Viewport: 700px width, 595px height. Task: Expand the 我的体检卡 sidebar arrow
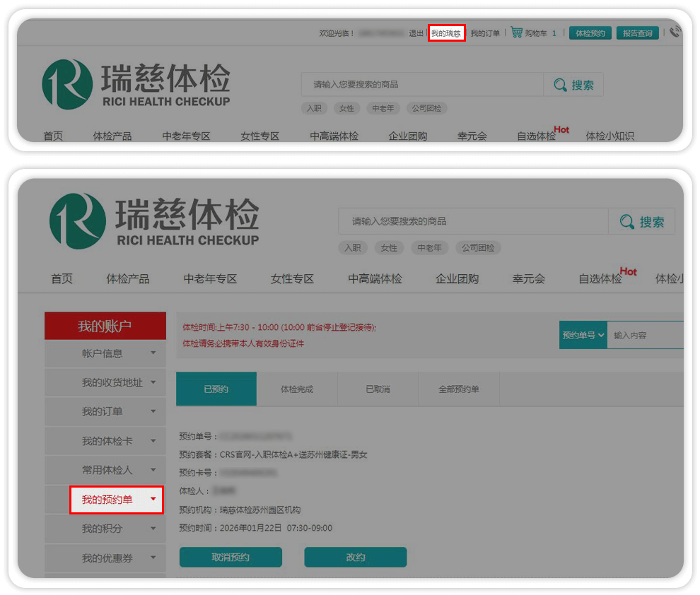[153, 441]
